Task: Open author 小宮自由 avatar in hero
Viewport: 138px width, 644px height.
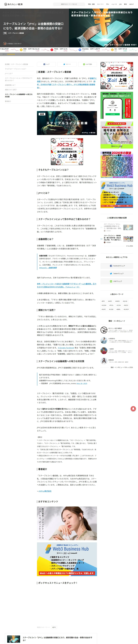Action: pos(5,43)
